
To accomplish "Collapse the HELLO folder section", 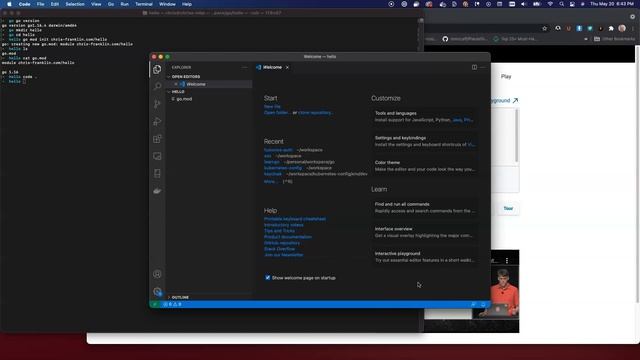I will point(178,92).
